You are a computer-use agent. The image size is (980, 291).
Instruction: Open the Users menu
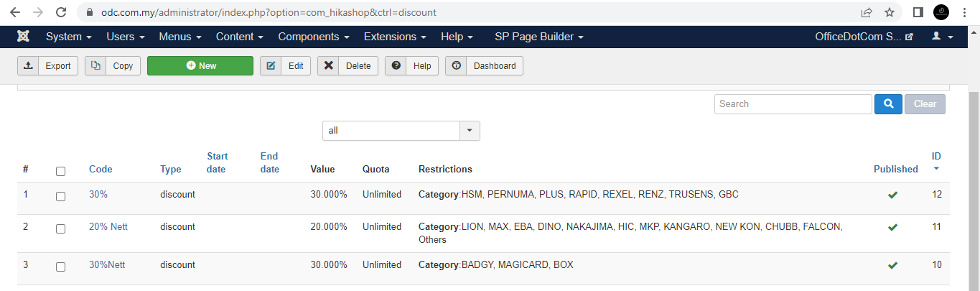[x=126, y=37]
